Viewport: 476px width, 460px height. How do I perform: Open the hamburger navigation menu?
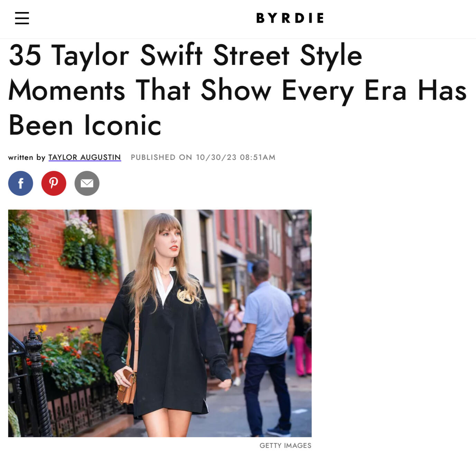pos(22,18)
